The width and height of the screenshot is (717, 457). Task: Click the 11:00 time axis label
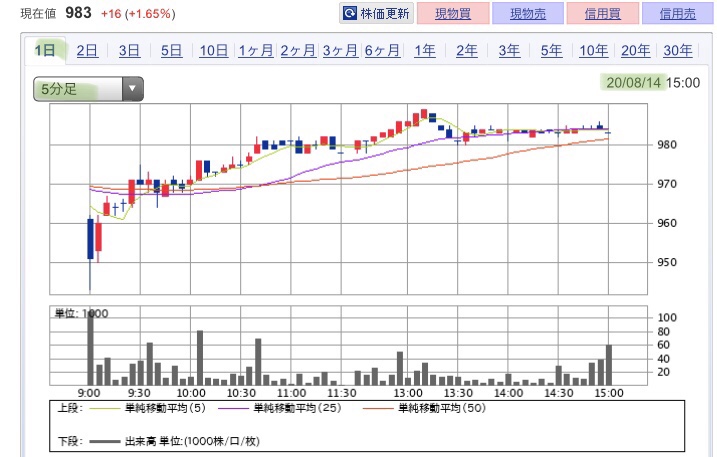[x=291, y=393]
